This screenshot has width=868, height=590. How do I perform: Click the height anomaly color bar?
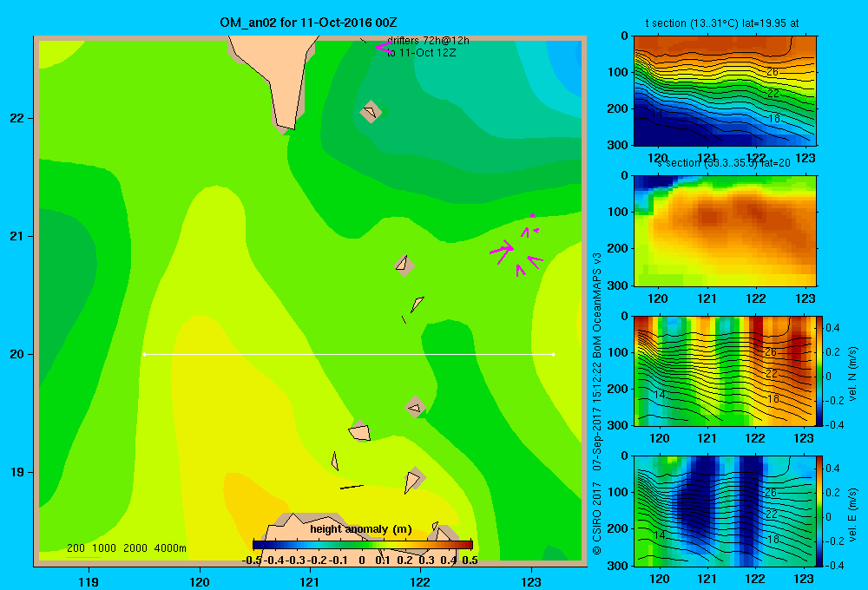(363, 545)
